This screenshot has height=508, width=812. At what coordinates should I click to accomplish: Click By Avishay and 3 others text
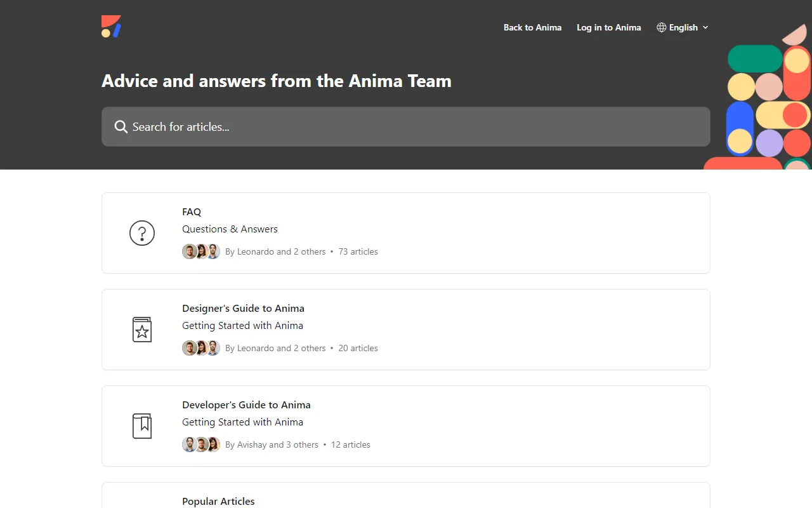point(272,444)
